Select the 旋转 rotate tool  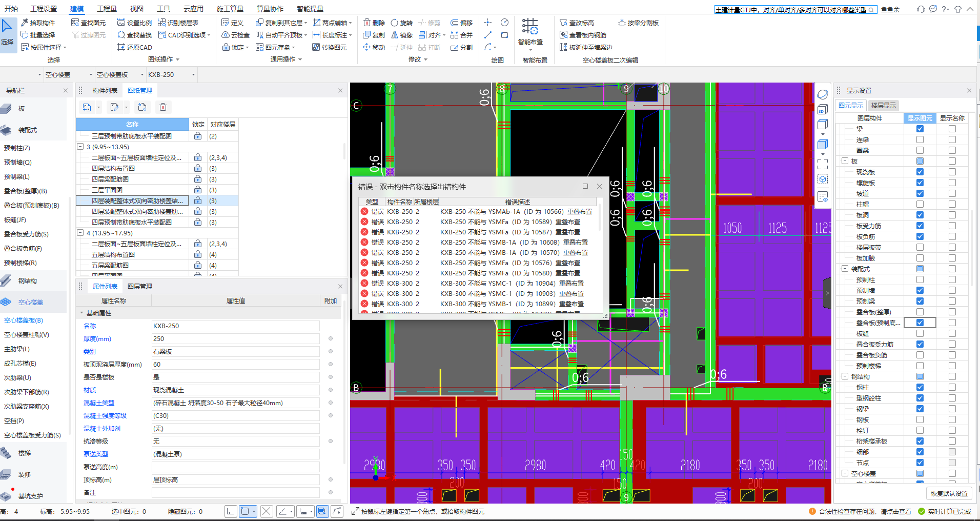click(x=401, y=23)
